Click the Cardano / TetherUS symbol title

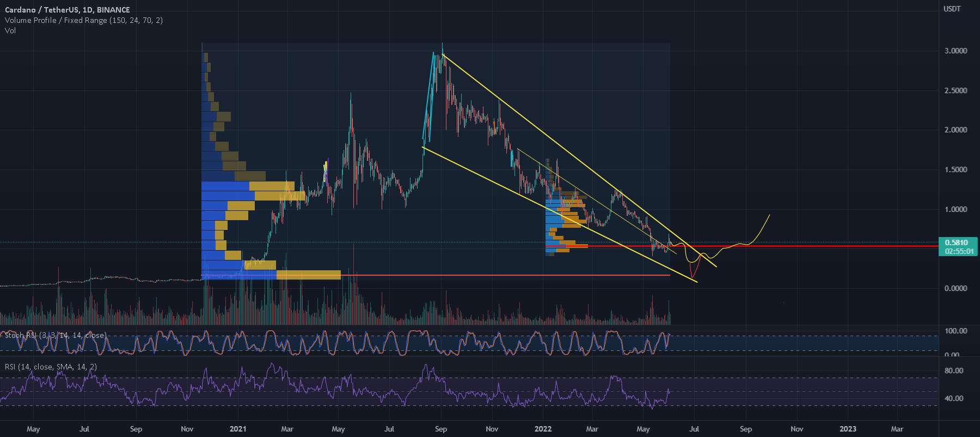[68, 9]
